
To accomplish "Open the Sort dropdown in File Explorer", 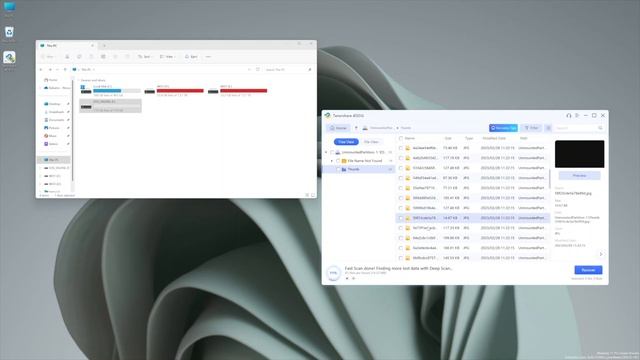I will 144,57.
